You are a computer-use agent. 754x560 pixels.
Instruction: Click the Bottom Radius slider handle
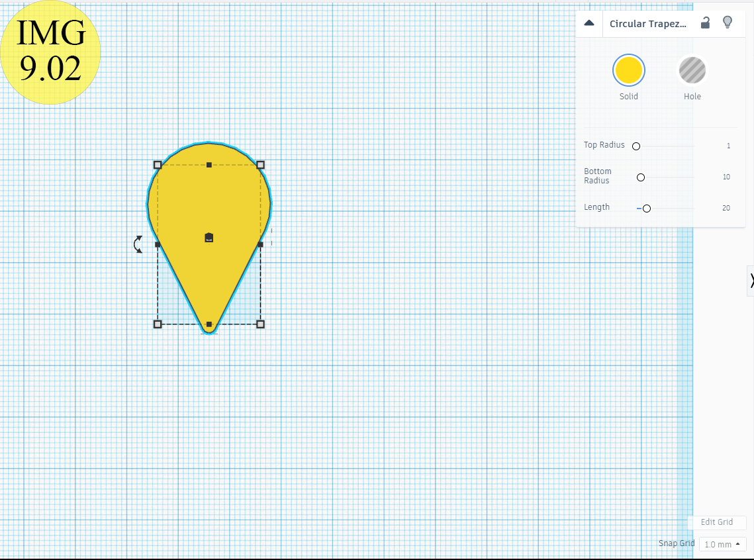(x=641, y=177)
